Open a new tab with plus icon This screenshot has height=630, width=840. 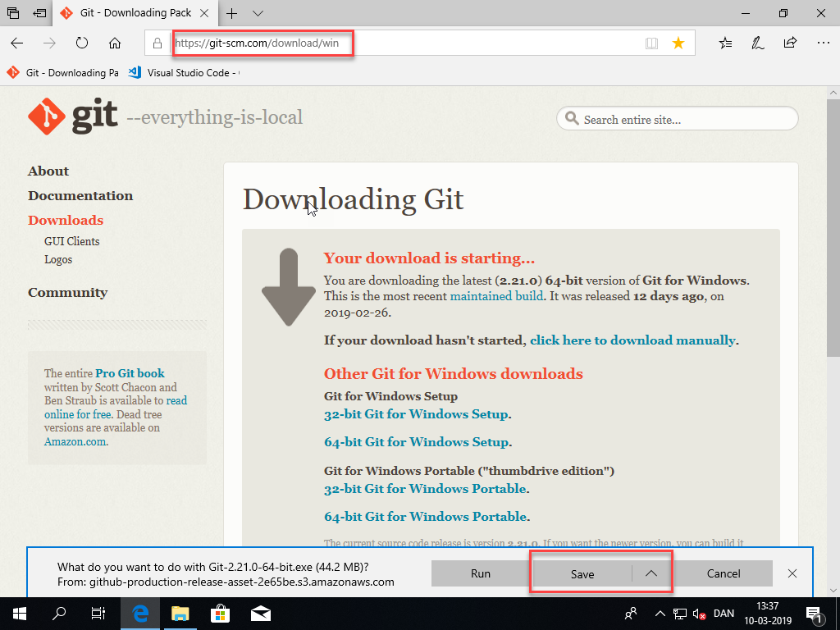point(231,13)
